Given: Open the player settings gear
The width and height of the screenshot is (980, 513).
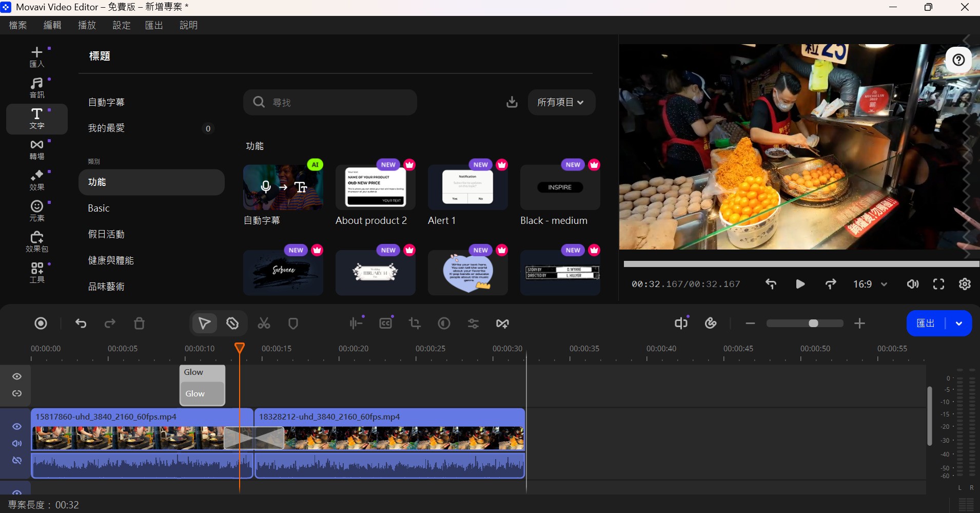Looking at the screenshot, I should pos(965,284).
